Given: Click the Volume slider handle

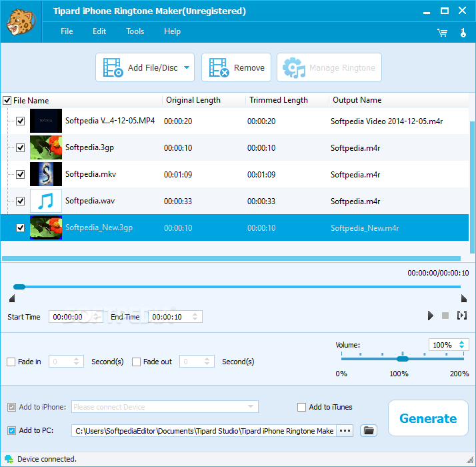Looking at the screenshot, I should [x=403, y=359].
